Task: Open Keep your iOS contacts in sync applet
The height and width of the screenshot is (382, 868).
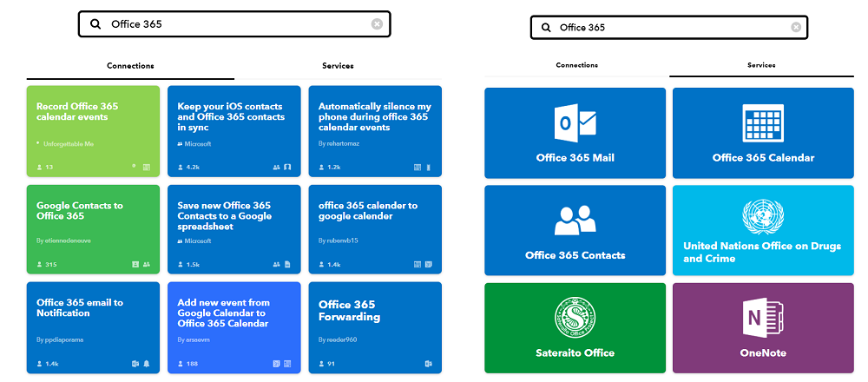Action: pyautogui.click(x=234, y=131)
